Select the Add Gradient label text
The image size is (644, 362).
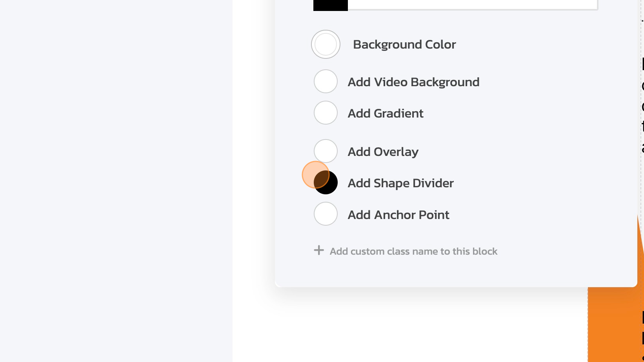point(385,113)
